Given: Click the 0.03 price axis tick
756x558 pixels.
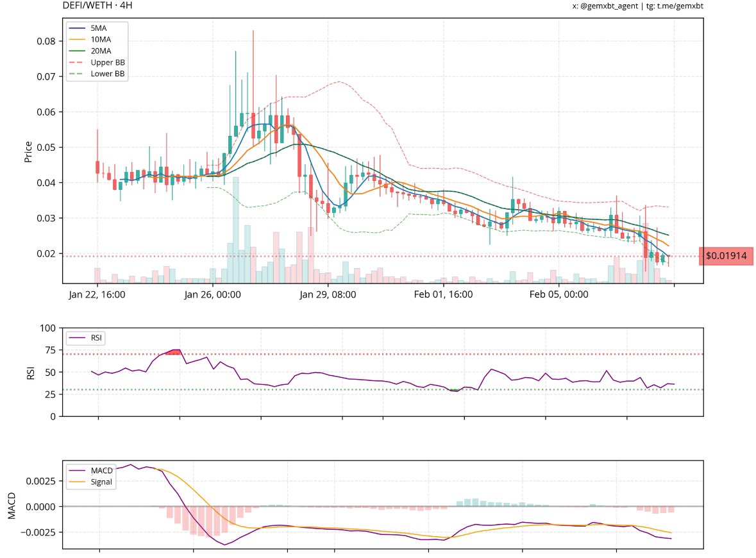Looking at the screenshot, I should (46, 219).
